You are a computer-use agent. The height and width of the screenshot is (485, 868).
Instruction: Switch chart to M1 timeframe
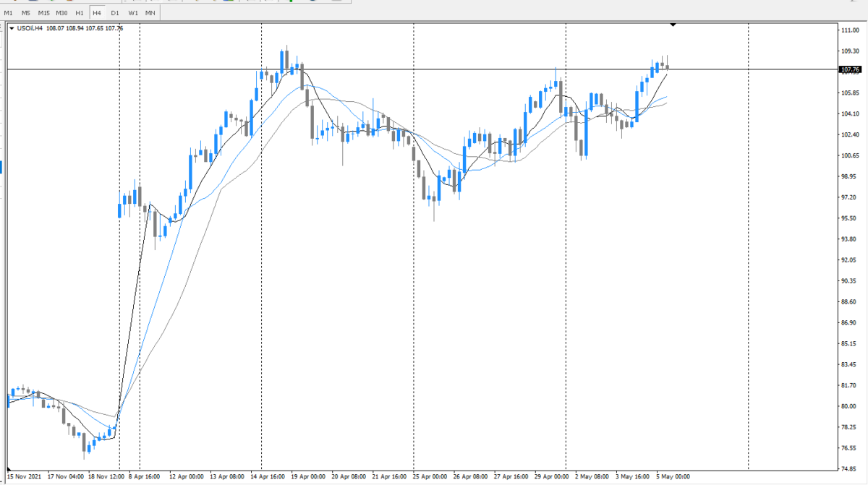pyautogui.click(x=8, y=13)
